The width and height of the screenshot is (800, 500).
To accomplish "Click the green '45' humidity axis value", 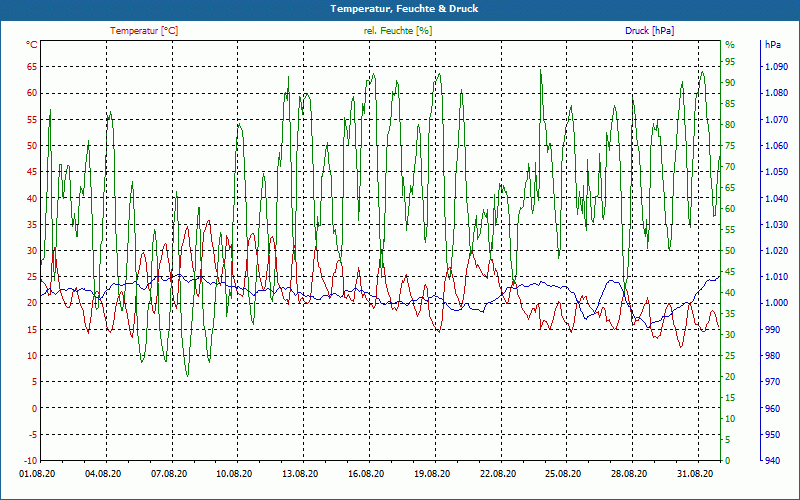I will pyautogui.click(x=730, y=271).
